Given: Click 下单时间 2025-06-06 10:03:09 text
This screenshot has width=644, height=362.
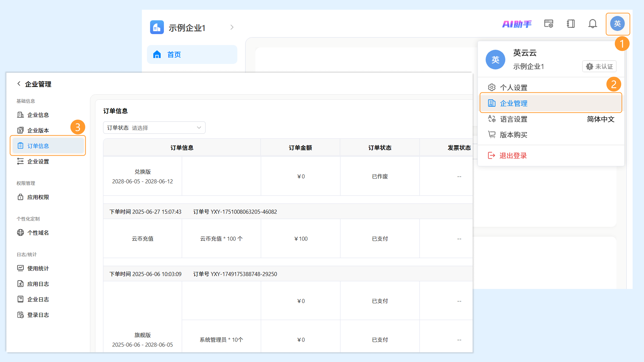Looking at the screenshot, I should pos(145,274).
